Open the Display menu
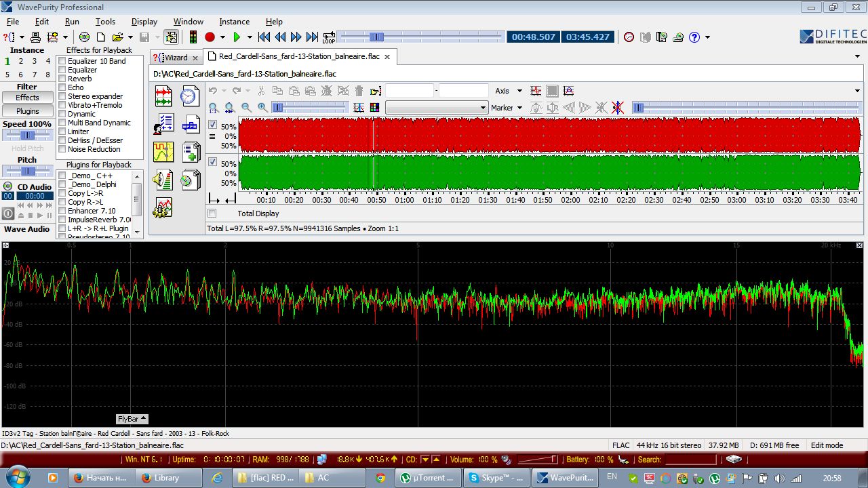This screenshot has width=868, height=488. [x=144, y=22]
